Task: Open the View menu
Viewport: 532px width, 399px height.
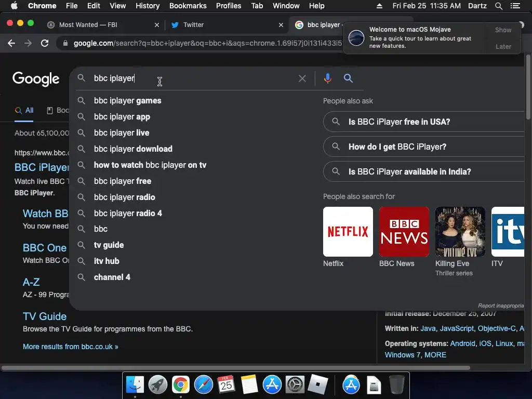Action: pyautogui.click(x=118, y=6)
